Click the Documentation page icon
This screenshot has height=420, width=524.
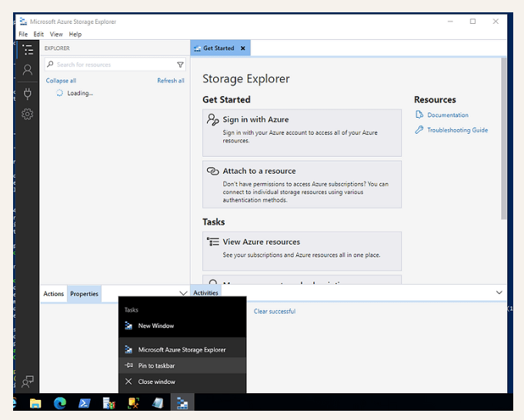pyautogui.click(x=419, y=115)
